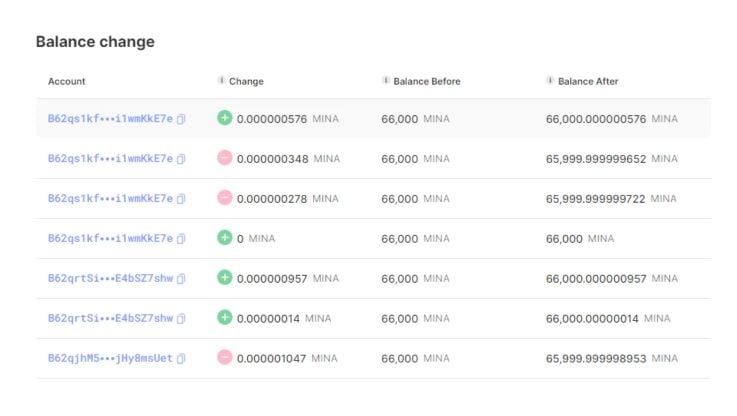The image size is (737, 416).
Task: Open B62qrtSi account link in 0.00000014 row
Action: point(110,319)
